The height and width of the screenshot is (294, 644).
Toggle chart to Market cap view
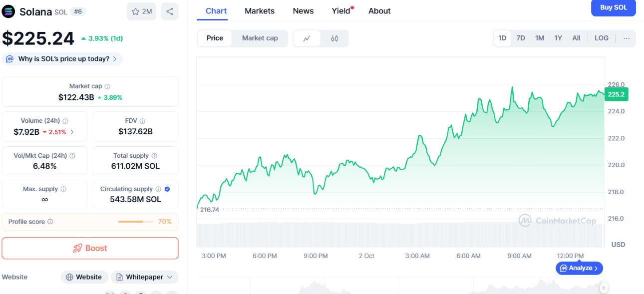[260, 38]
